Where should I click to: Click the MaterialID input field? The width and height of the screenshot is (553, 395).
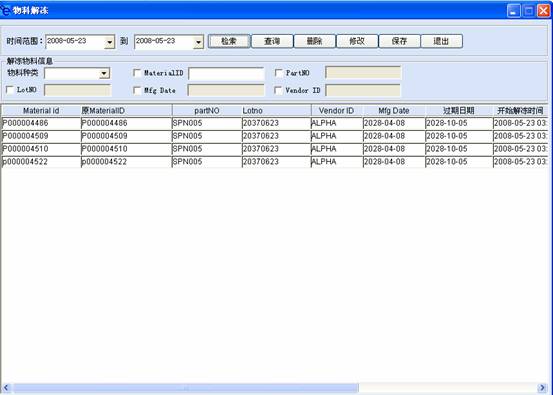click(226, 73)
